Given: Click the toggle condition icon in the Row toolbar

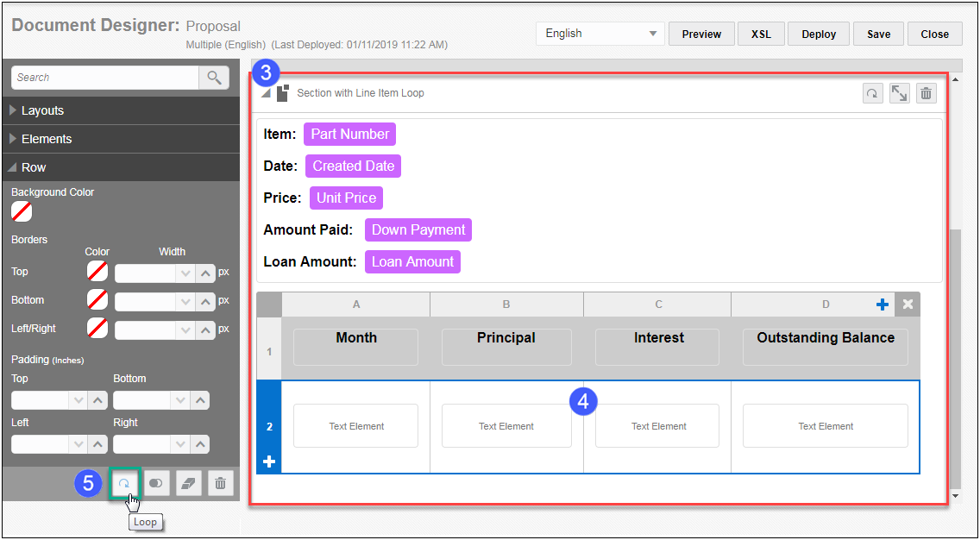Looking at the screenshot, I should (156, 483).
